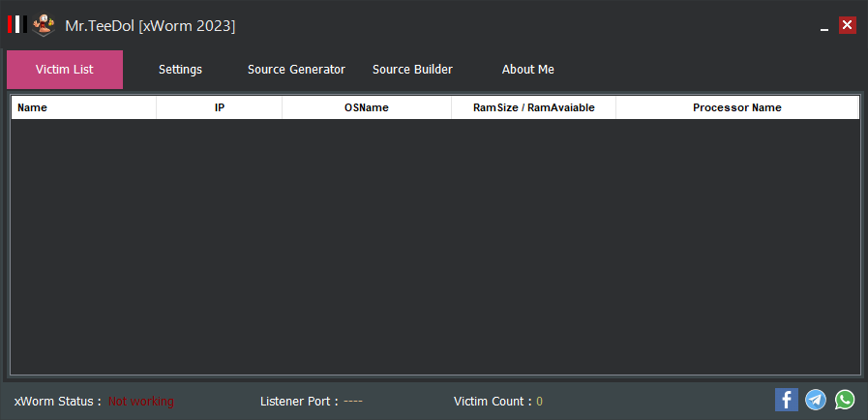This screenshot has height=420, width=868.
Task: Click the Telegram icon in status bar
Action: (816, 400)
